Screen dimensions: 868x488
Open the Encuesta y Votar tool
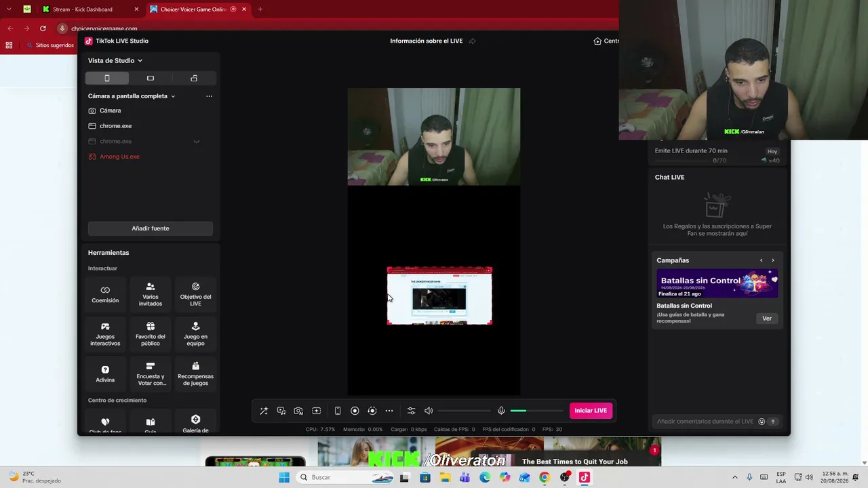pyautogui.click(x=151, y=374)
